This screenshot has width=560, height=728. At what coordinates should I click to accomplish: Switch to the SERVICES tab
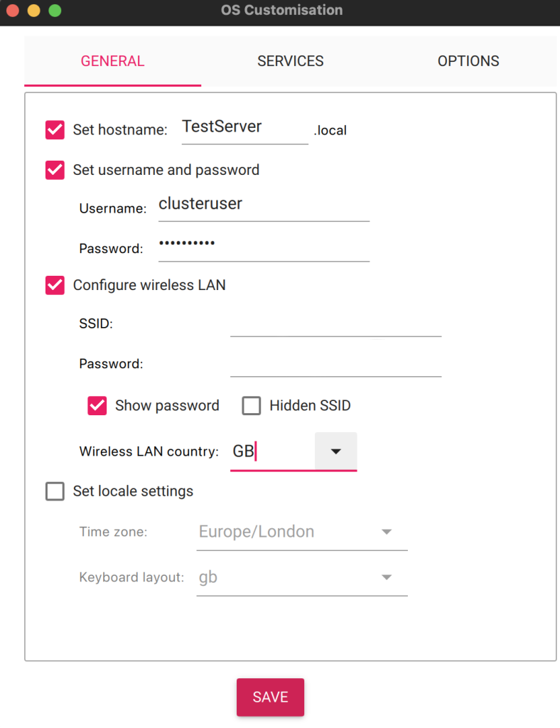click(290, 61)
